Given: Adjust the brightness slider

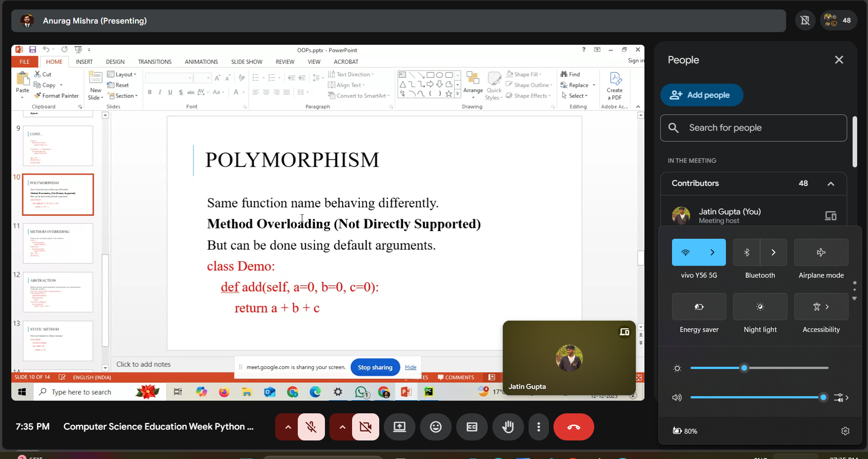Looking at the screenshot, I should [744, 368].
